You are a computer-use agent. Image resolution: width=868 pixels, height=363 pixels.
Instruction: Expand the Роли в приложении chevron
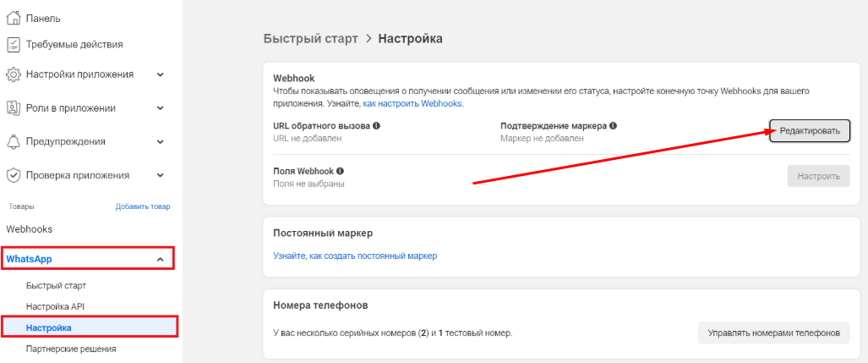click(x=160, y=108)
